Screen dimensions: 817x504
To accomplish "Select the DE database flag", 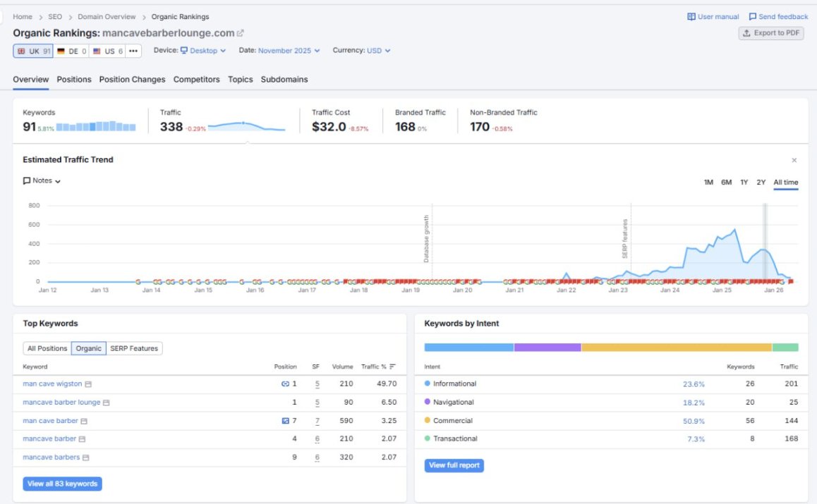I will coord(61,51).
